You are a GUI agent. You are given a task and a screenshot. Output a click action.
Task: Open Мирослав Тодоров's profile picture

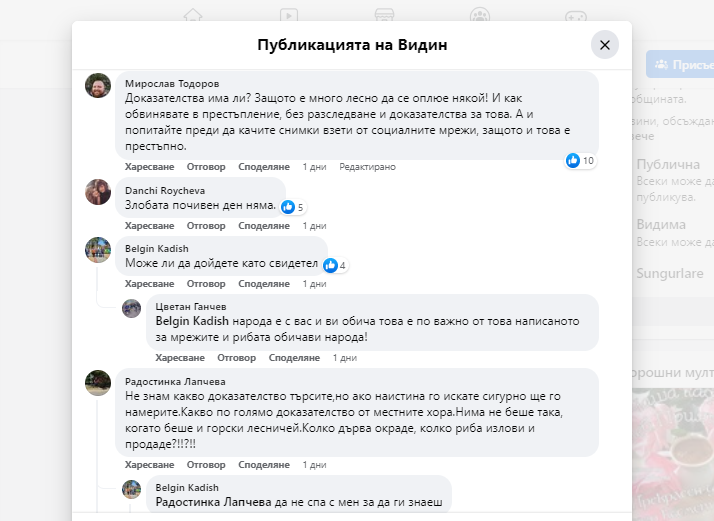(98, 86)
